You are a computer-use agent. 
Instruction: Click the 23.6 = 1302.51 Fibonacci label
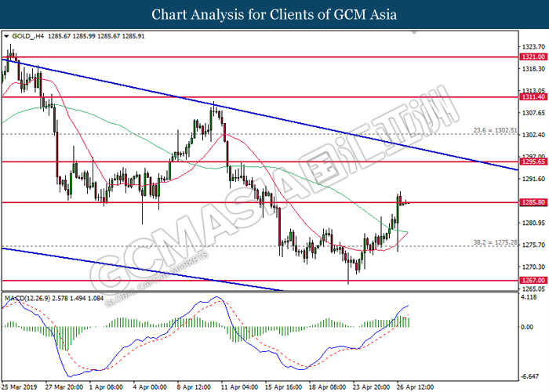point(495,130)
